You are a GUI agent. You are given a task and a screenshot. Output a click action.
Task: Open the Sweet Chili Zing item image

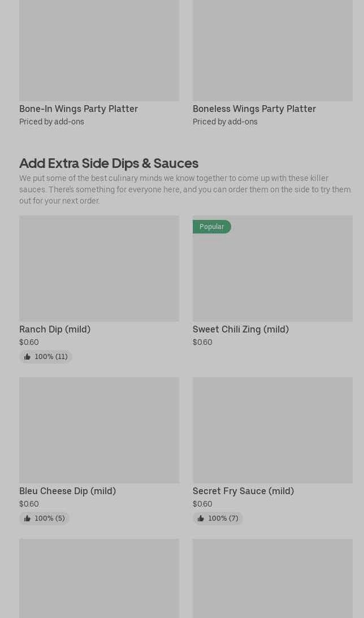(x=272, y=274)
